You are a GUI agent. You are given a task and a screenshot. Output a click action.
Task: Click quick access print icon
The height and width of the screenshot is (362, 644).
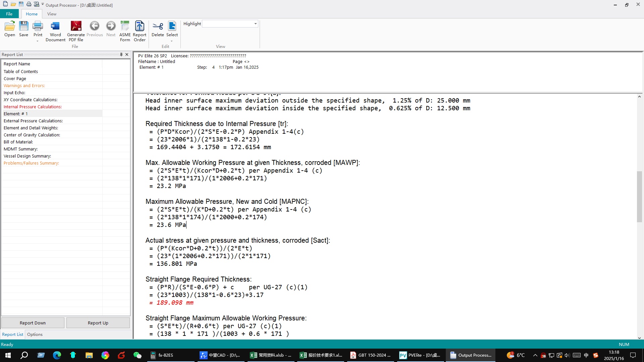click(x=29, y=4)
